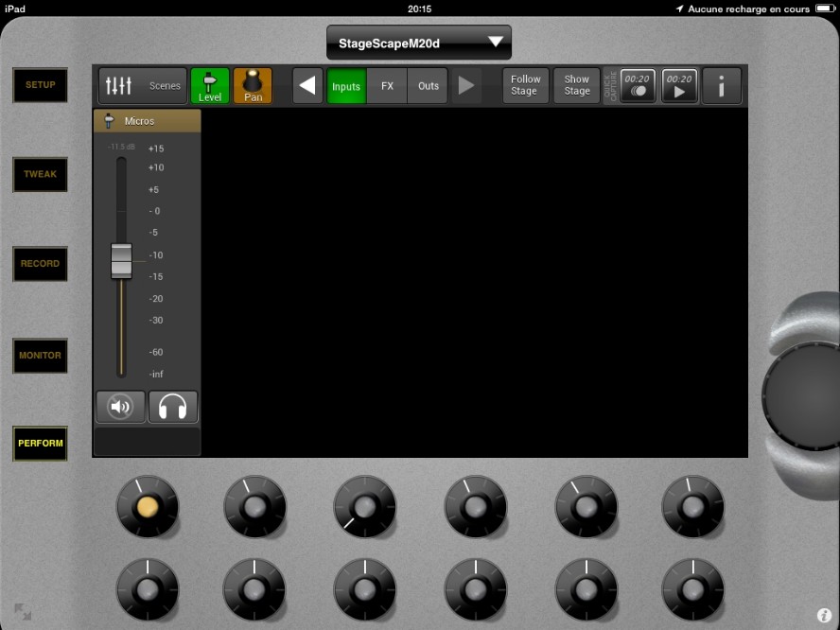
Task: Switch to the FX tab
Action: pos(387,86)
